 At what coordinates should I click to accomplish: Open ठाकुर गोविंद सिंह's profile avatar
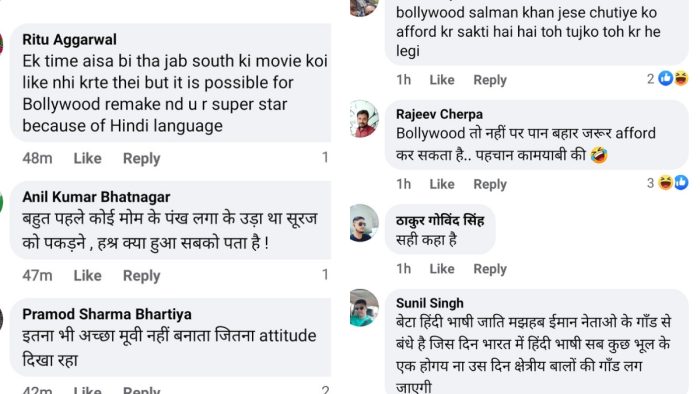pos(364,223)
